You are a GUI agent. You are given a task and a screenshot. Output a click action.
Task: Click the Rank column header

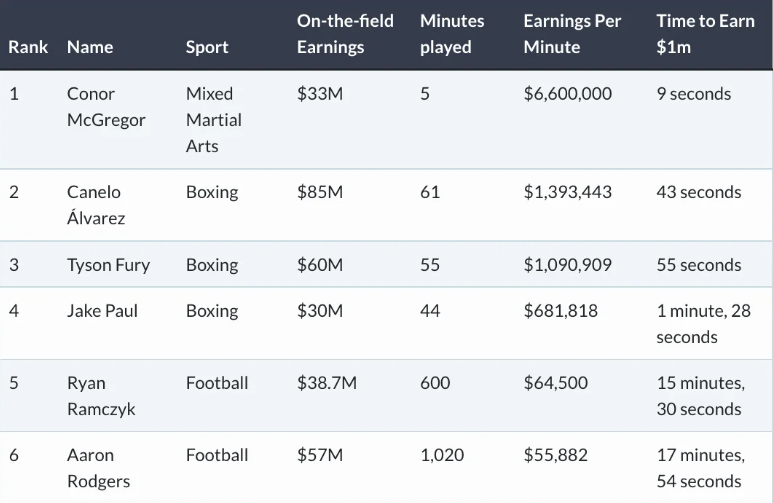pos(28,47)
